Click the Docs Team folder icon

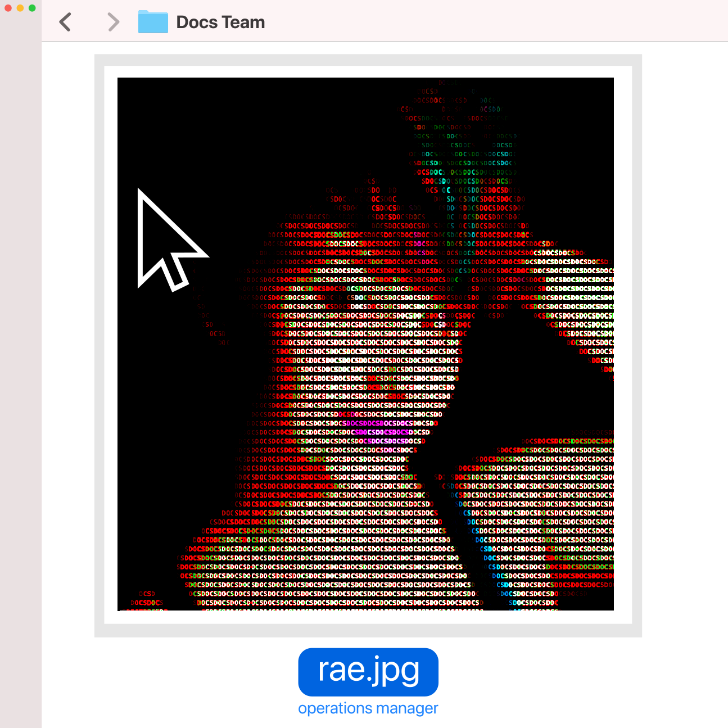pyautogui.click(x=153, y=22)
